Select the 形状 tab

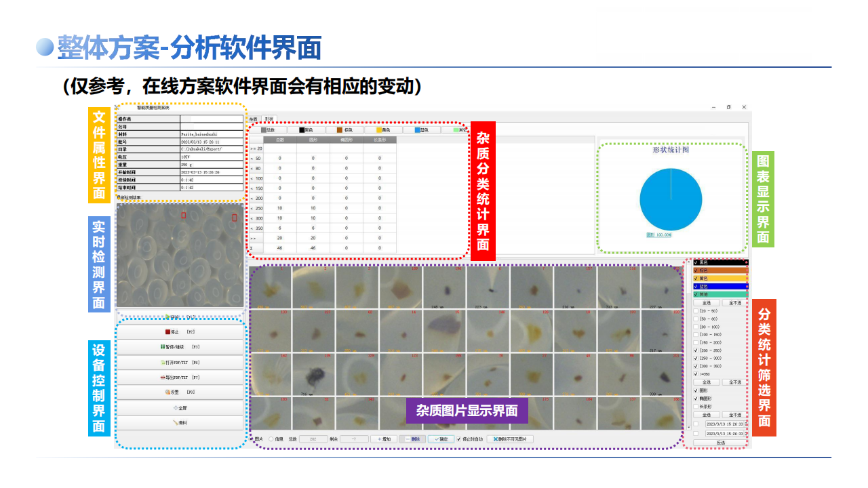click(x=269, y=119)
